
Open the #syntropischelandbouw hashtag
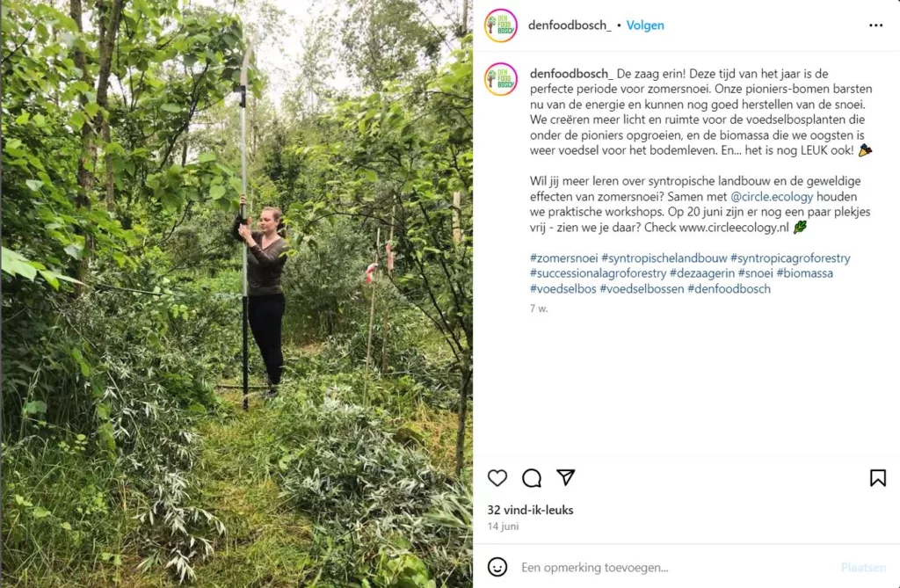664,258
